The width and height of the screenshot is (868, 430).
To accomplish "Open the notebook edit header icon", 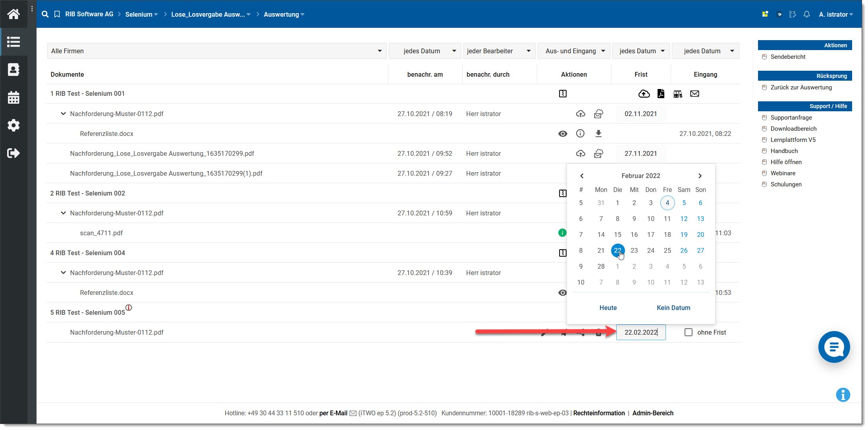I will [x=793, y=14].
